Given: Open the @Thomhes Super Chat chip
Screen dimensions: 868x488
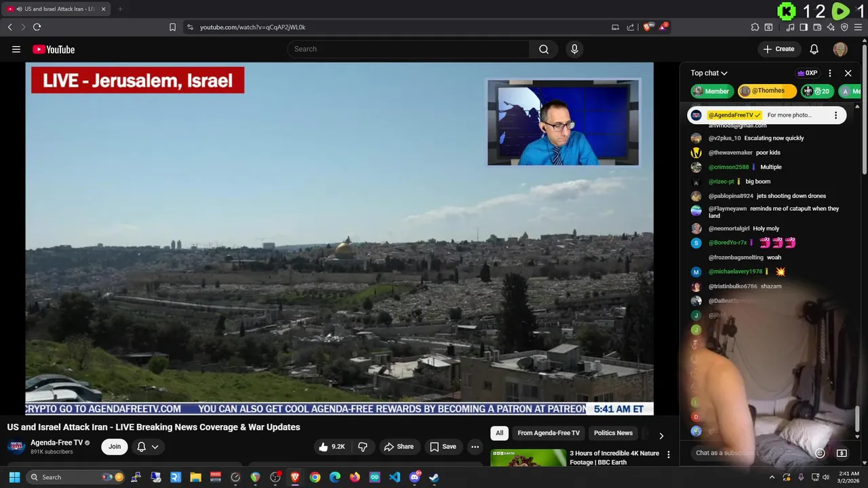Looking at the screenshot, I should click(767, 91).
